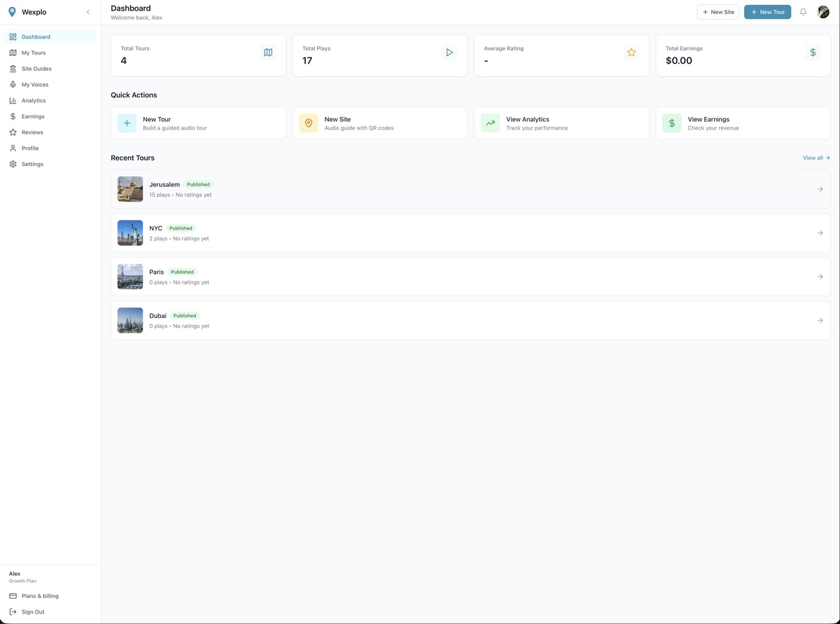Click the Dashboard grid icon

(13, 36)
